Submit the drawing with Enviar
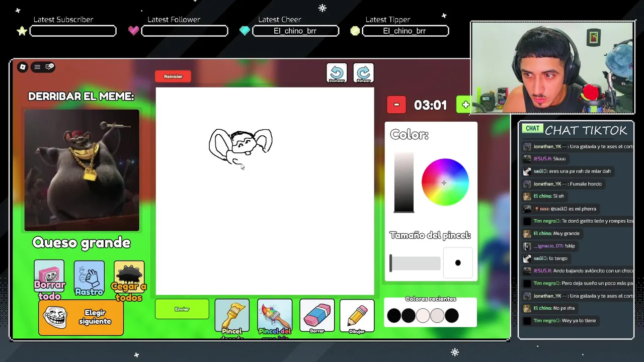The image size is (644, 362). [x=182, y=309]
